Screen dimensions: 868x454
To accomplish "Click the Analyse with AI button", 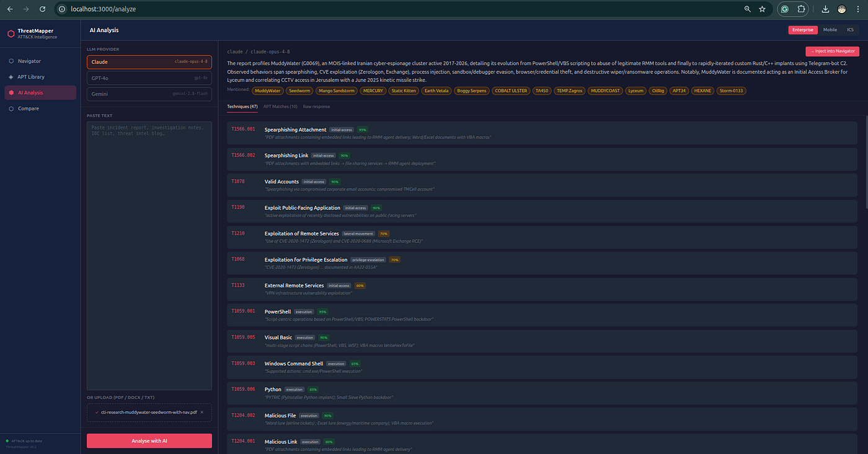I will coord(149,441).
